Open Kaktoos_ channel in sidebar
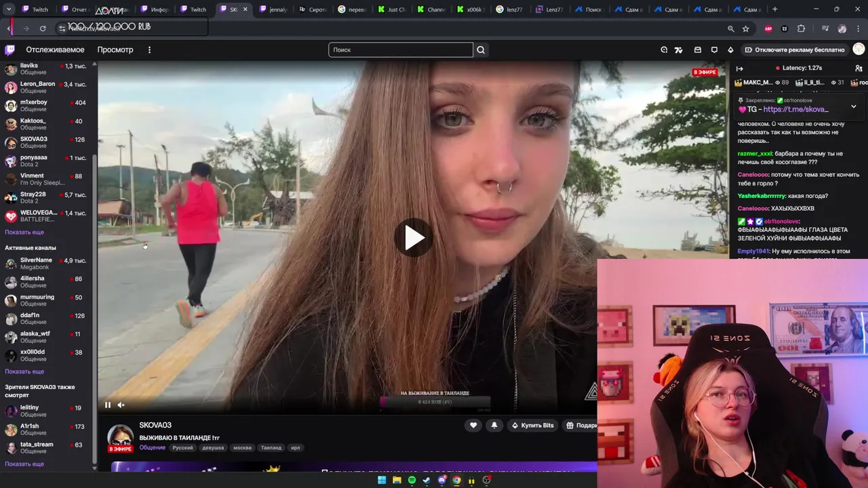868x488 pixels. click(x=46, y=124)
